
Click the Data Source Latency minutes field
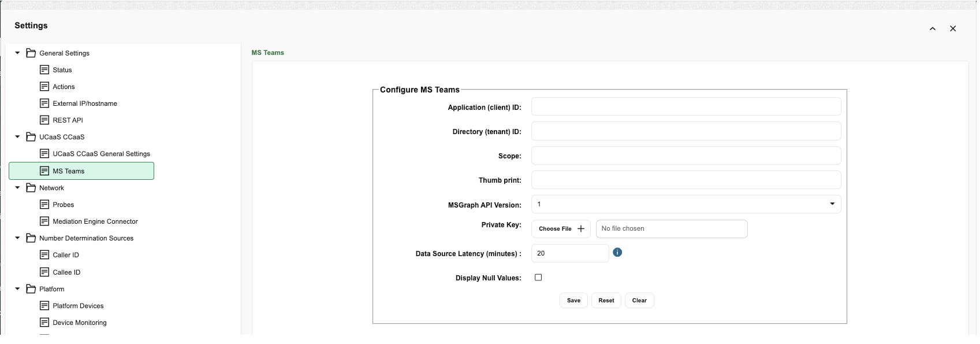(x=570, y=253)
